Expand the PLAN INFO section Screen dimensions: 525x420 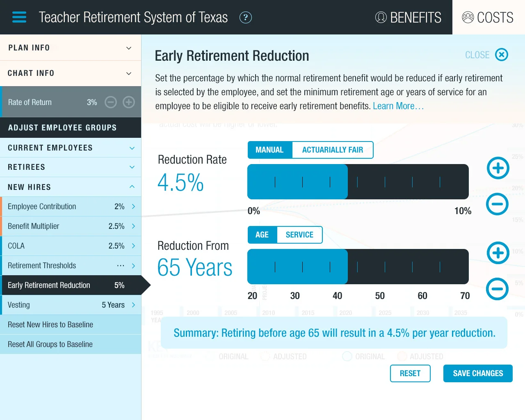point(71,48)
